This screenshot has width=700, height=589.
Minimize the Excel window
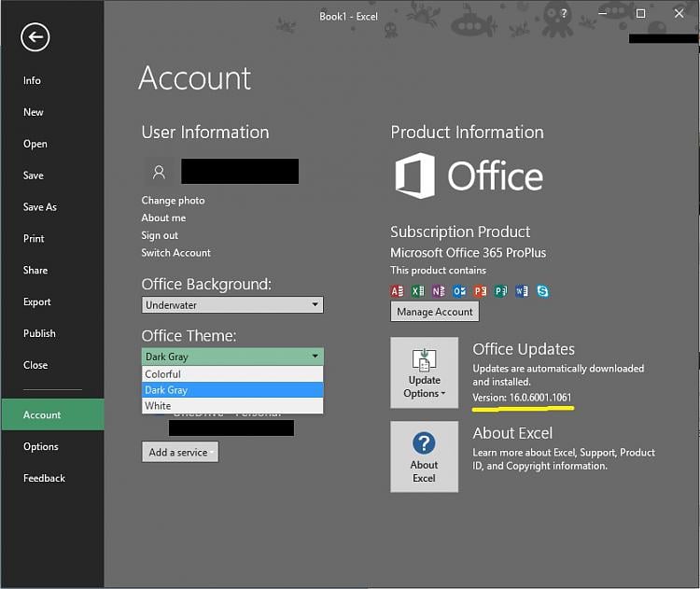coord(602,13)
